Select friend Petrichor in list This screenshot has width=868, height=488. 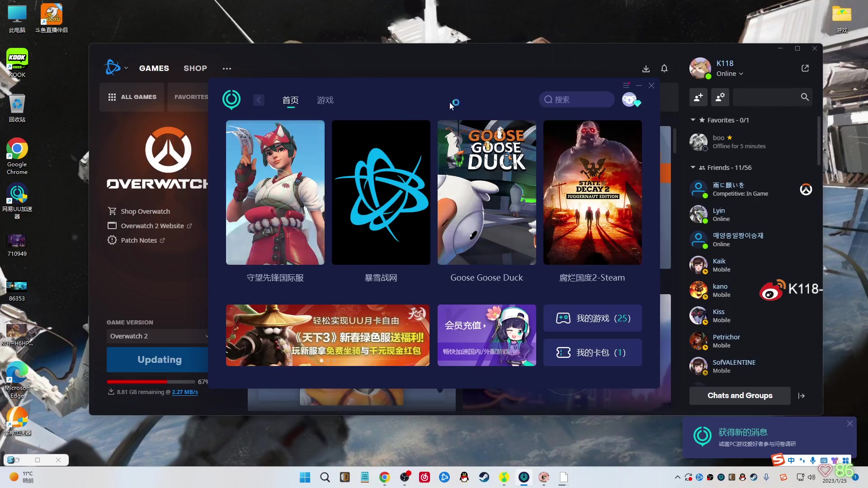click(x=750, y=341)
